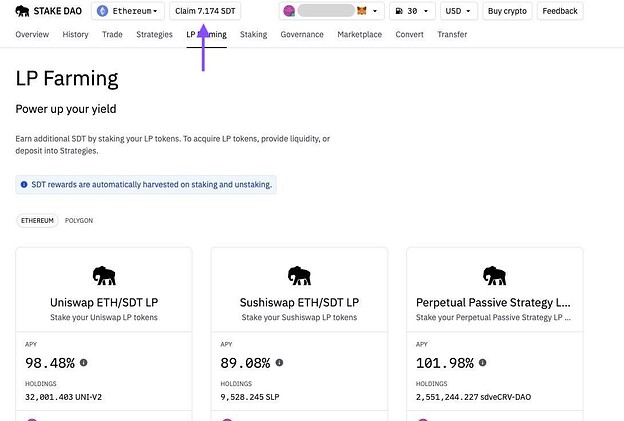Click holdings 2,551,244.227 sdveCRV-DAO
Screen dimensions: 624x421
click(x=473, y=397)
